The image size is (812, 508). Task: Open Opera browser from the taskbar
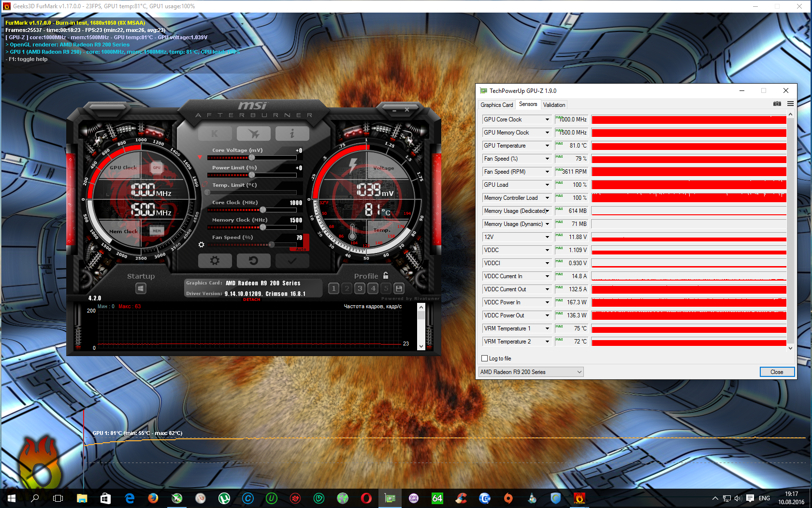click(x=366, y=498)
